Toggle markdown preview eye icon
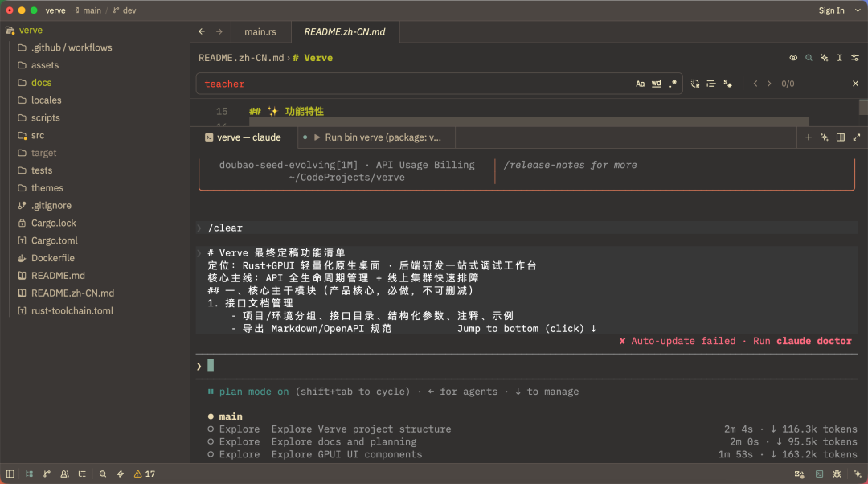 point(793,58)
